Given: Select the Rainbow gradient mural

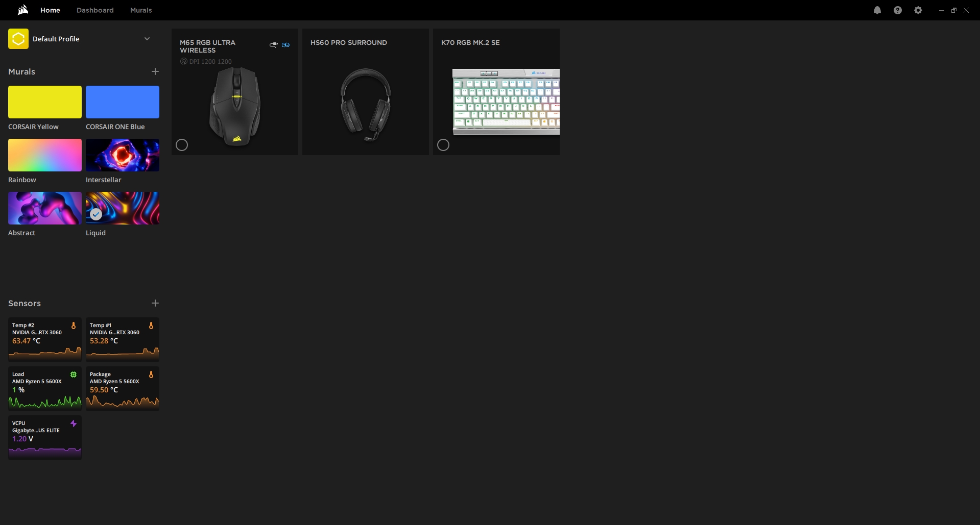Looking at the screenshot, I should click(x=45, y=155).
